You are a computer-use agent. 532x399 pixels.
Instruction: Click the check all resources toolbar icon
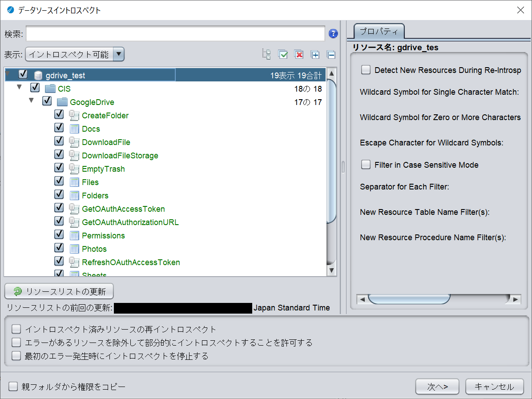coord(282,54)
